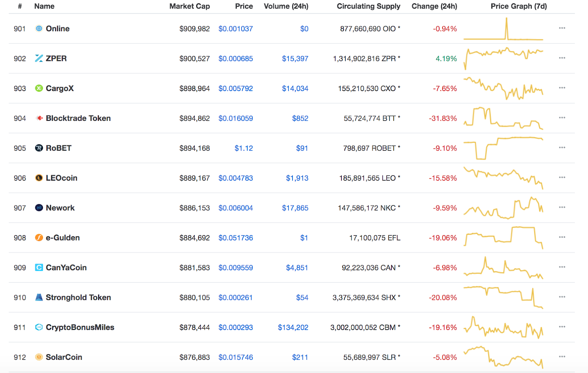Image resolution: width=588 pixels, height=373 pixels.
Task: Click the SolarCoin 7d price graph
Action: pyautogui.click(x=503, y=357)
